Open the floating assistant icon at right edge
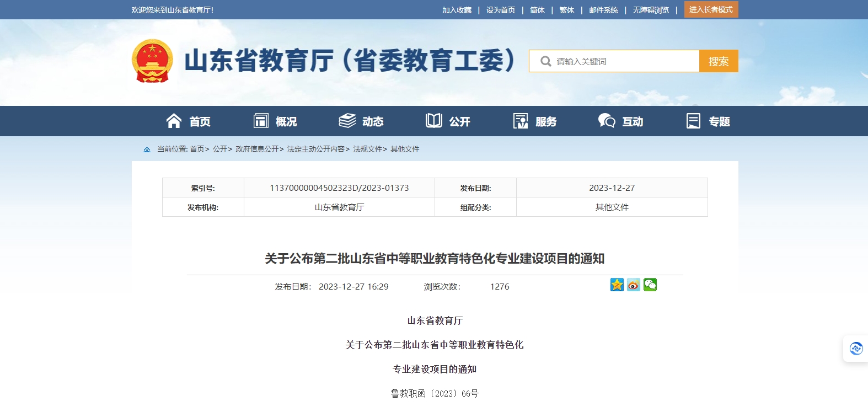This screenshot has height=417, width=868. (856, 349)
